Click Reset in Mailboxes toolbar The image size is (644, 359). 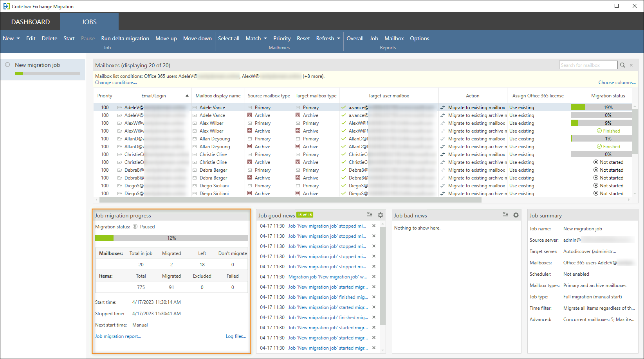pos(303,38)
